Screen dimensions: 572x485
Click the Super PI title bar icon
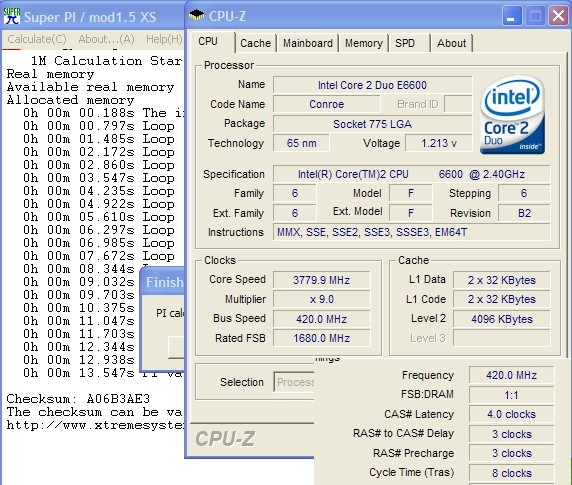(11, 16)
